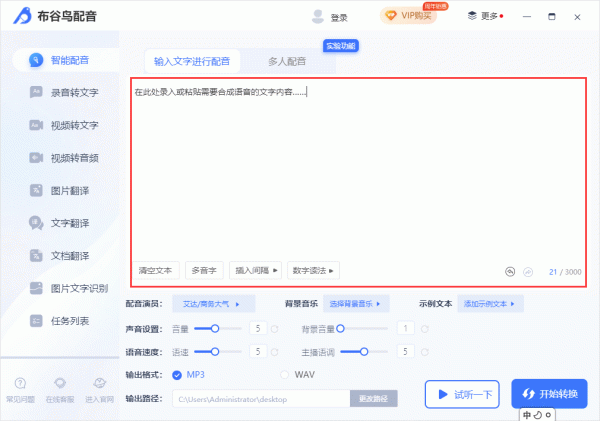This screenshot has height=421, width=600.
Task: Select 图片文字识别 in the sidebar
Action: [69, 288]
